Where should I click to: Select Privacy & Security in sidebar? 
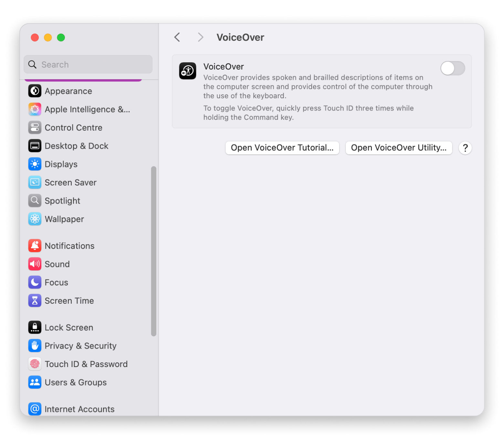point(80,346)
